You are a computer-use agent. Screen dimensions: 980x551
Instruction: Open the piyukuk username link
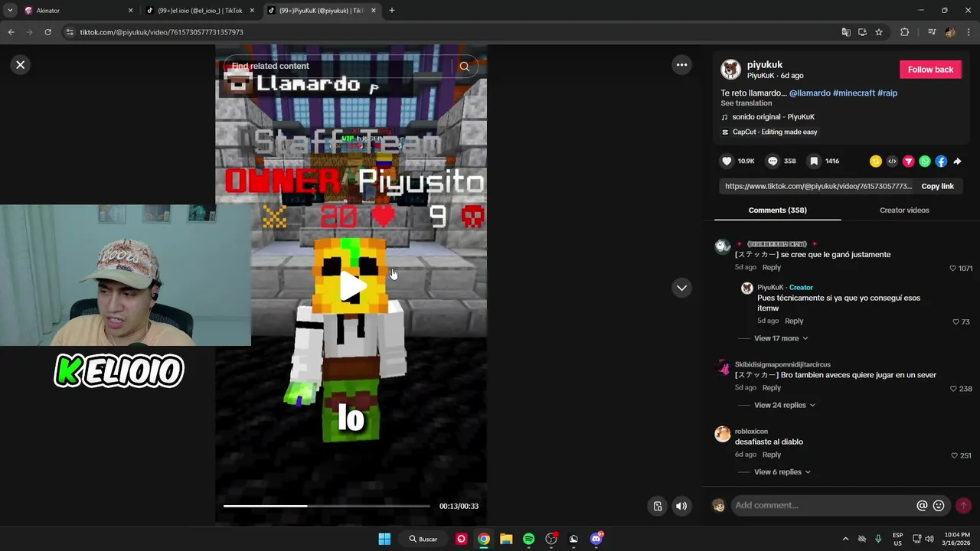(764, 65)
